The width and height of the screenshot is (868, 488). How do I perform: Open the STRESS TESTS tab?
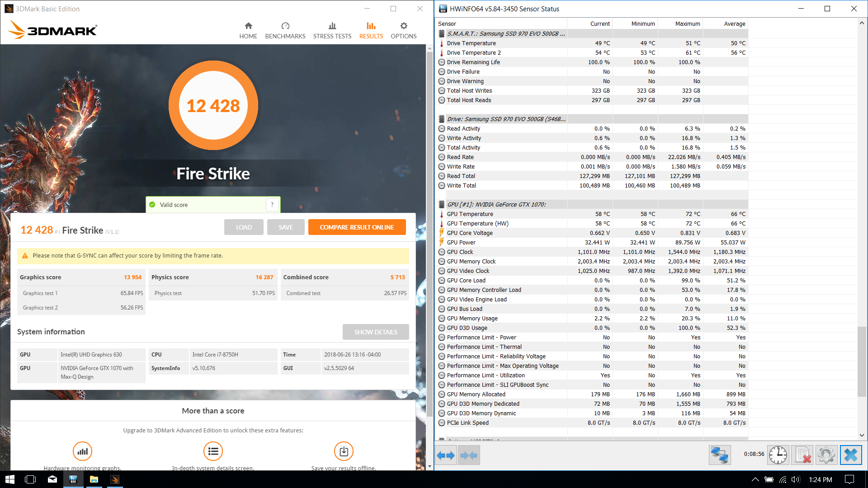(332, 30)
